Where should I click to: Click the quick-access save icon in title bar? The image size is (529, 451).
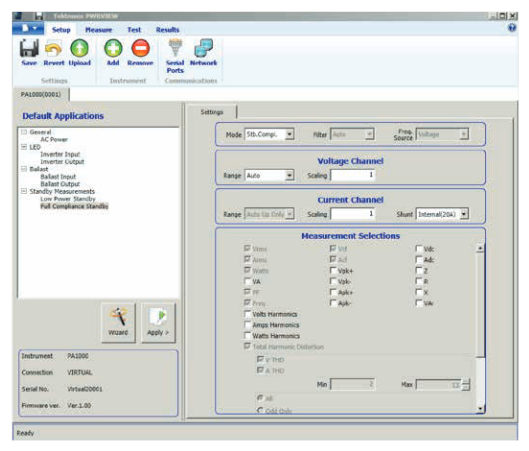pyautogui.click(x=39, y=16)
